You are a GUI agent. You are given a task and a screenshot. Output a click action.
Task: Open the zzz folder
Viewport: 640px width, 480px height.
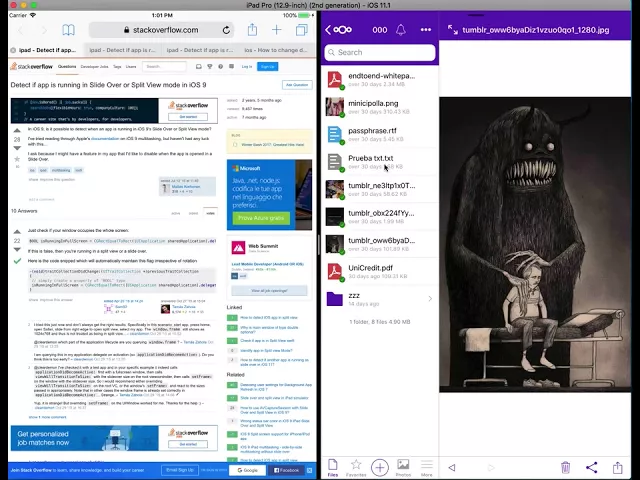[x=380, y=299]
